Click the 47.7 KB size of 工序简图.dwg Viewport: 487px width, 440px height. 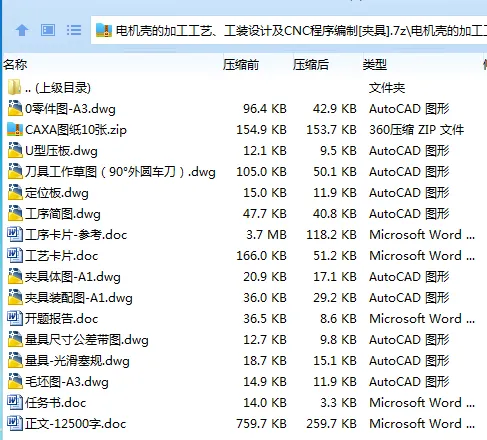[x=265, y=214]
